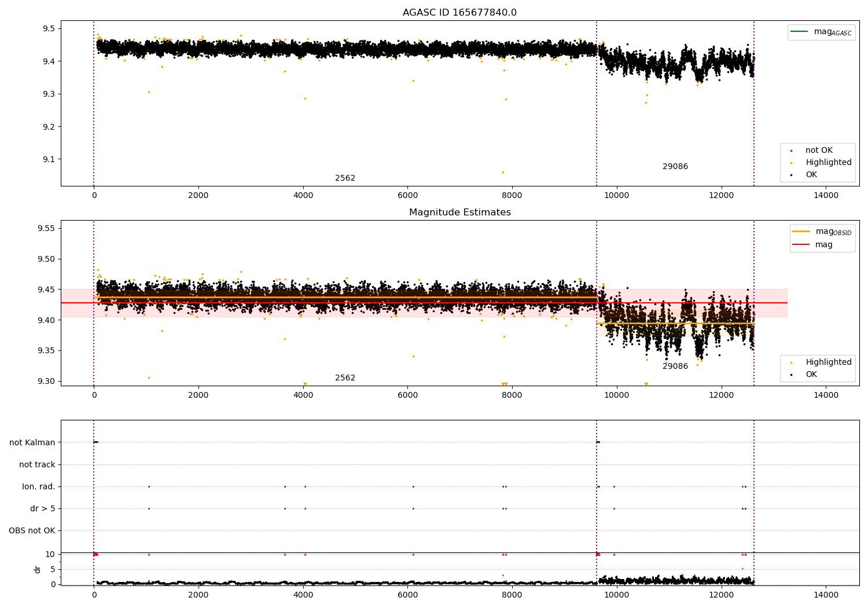Click y-axis tick "9.50" on Magnitude Estimates plot
The image size is (868, 608).
click(x=46, y=259)
